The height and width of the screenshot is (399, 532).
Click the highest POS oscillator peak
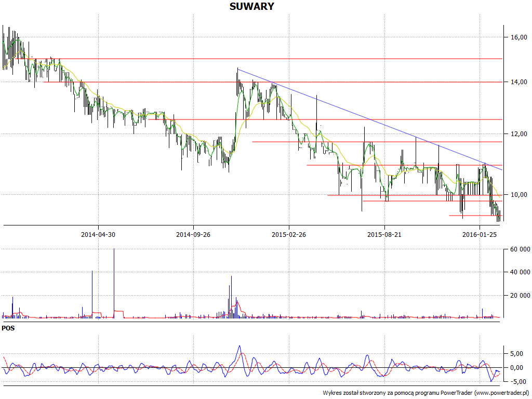coord(240,347)
